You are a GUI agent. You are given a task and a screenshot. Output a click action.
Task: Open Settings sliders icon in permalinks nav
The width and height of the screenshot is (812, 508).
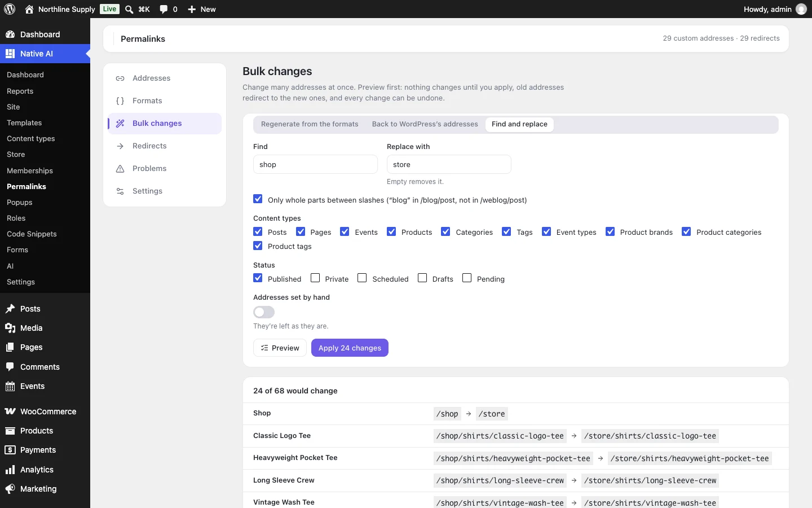pyautogui.click(x=120, y=191)
